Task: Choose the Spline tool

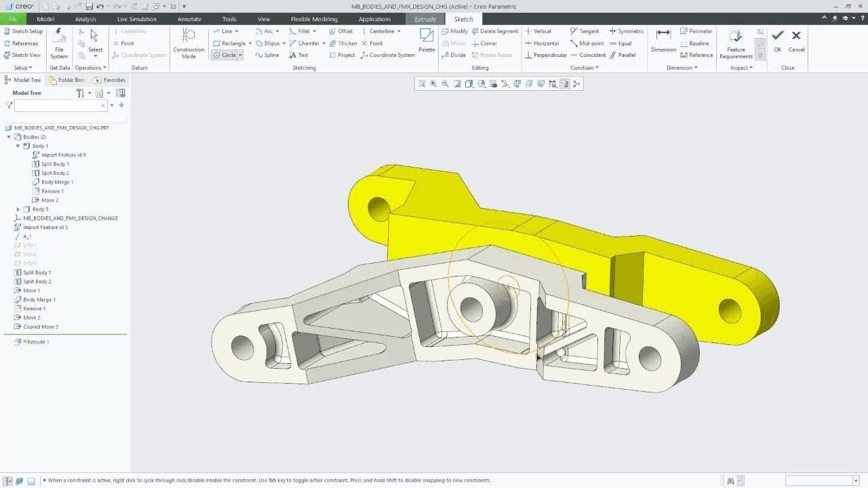Action: point(267,55)
